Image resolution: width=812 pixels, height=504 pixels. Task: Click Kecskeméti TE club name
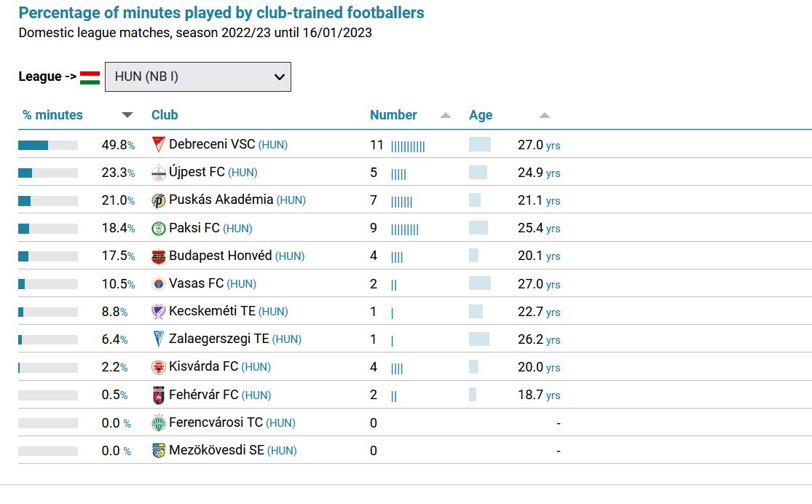[213, 311]
